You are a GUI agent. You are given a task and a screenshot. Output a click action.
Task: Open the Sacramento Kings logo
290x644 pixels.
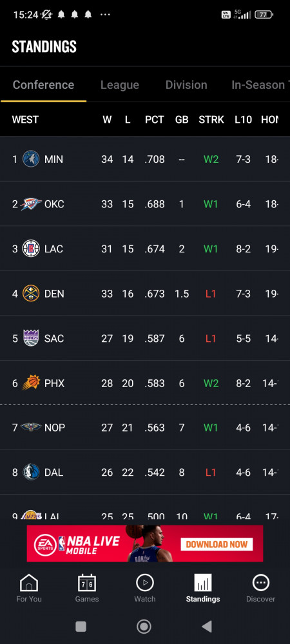coord(31,338)
